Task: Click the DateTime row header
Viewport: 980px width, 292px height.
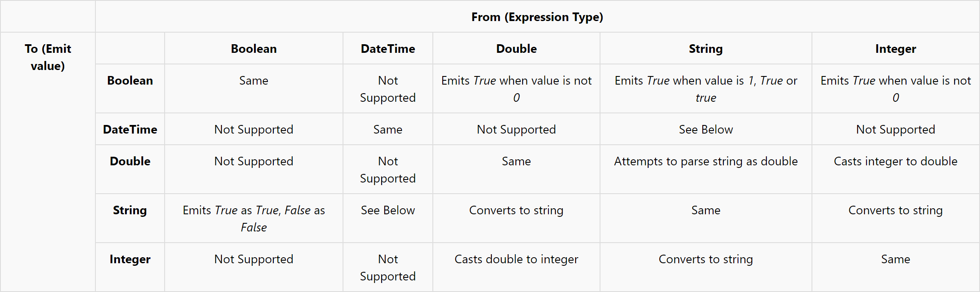Action: 130,130
